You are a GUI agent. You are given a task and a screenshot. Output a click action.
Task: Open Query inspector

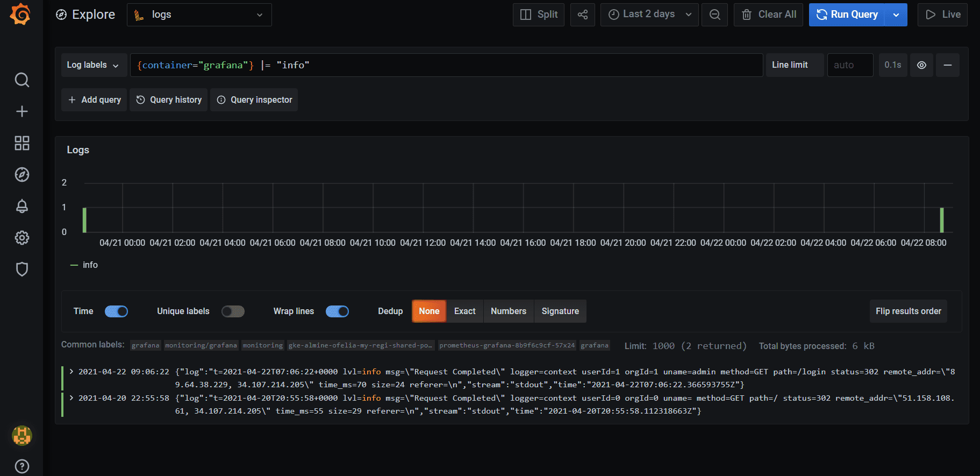coord(254,100)
